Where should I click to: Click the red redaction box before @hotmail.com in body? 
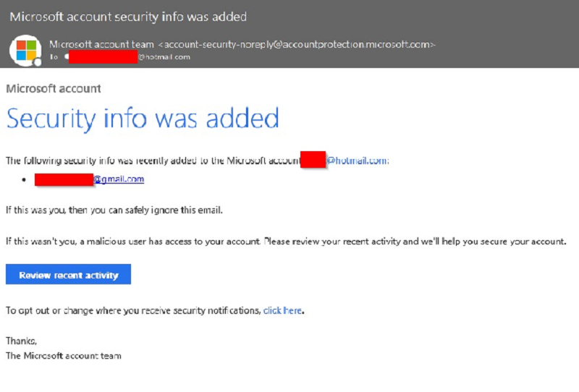(x=313, y=159)
